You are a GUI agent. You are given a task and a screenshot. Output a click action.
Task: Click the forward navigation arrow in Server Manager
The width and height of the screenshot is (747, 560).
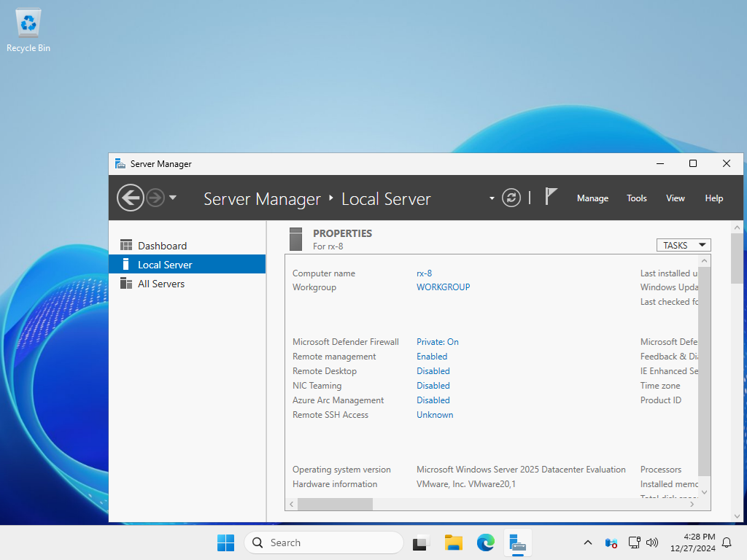point(155,198)
